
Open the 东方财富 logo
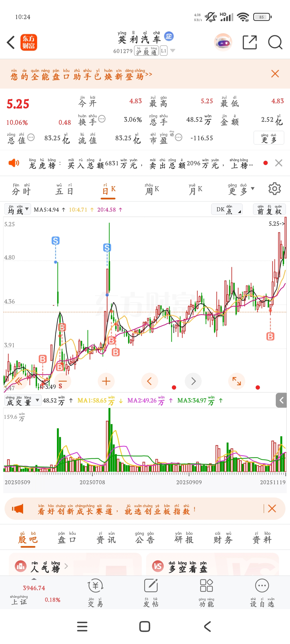click(29, 42)
